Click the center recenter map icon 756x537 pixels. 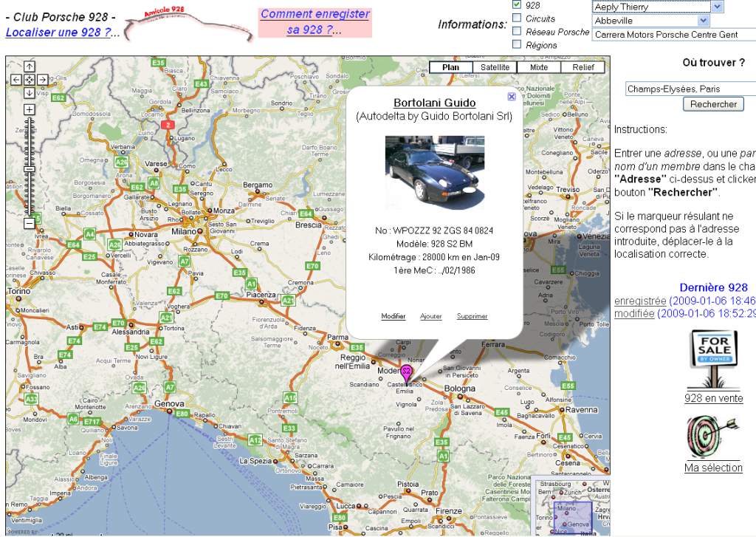coord(30,80)
